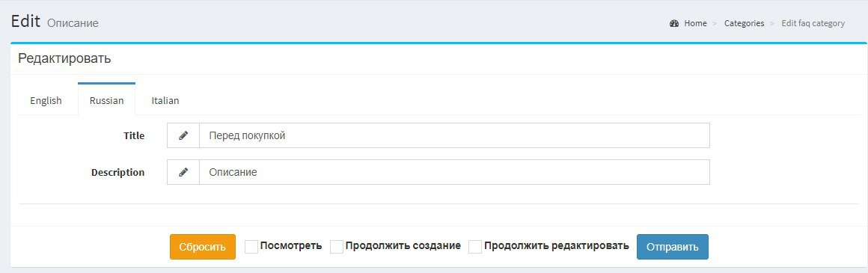Enable the Продолжить создание checkbox
Image resolution: width=868 pixels, height=273 pixels.
pyautogui.click(x=337, y=246)
